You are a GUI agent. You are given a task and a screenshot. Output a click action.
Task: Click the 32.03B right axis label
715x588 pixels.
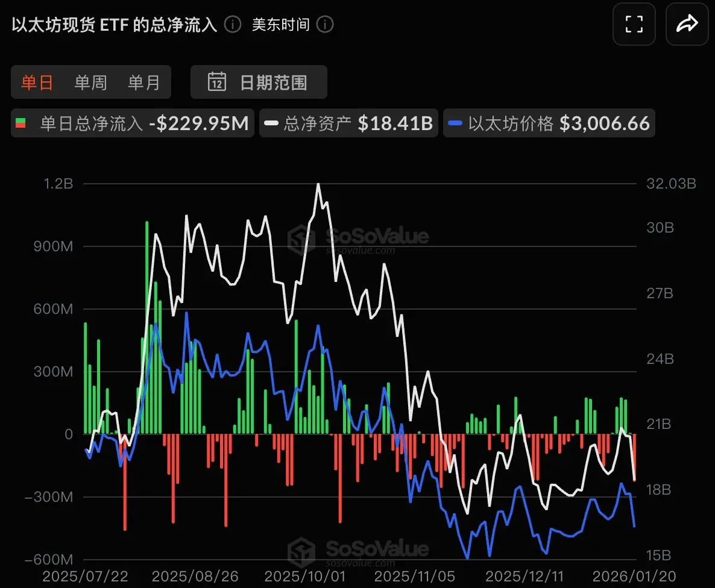click(x=671, y=184)
